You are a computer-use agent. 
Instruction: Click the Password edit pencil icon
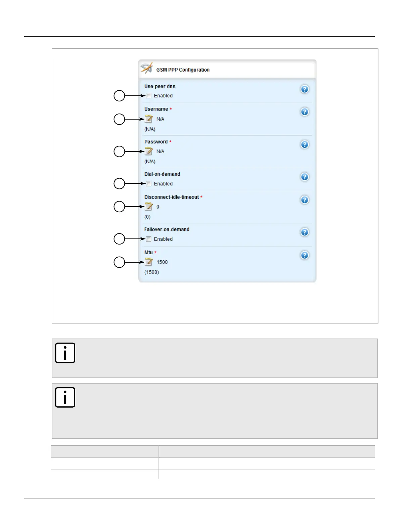(x=148, y=151)
